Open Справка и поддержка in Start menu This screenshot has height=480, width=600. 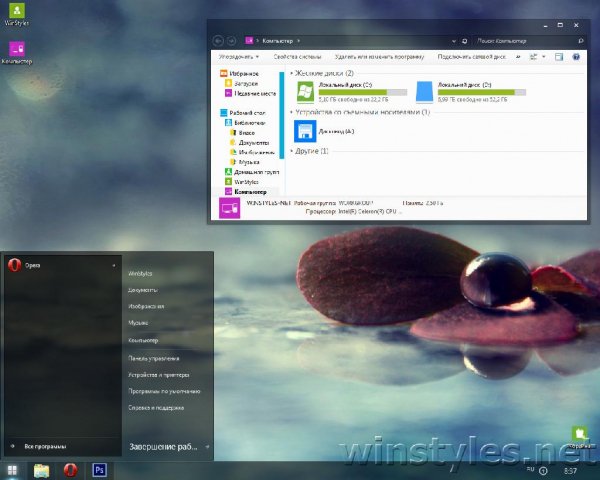point(156,408)
